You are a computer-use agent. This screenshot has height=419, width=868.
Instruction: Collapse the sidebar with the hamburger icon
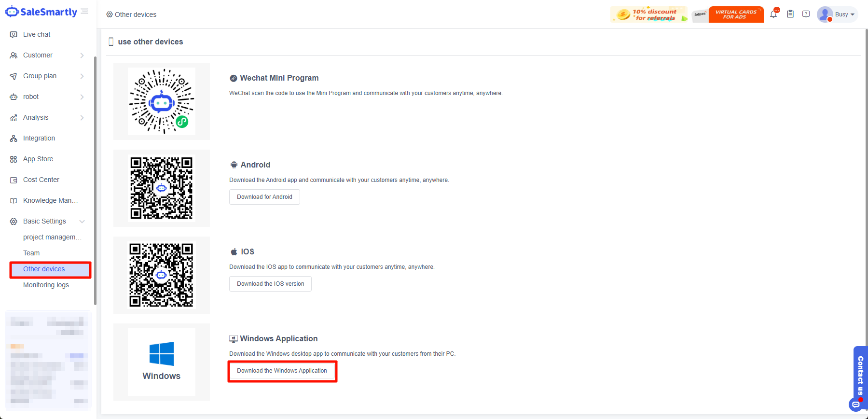click(x=85, y=12)
